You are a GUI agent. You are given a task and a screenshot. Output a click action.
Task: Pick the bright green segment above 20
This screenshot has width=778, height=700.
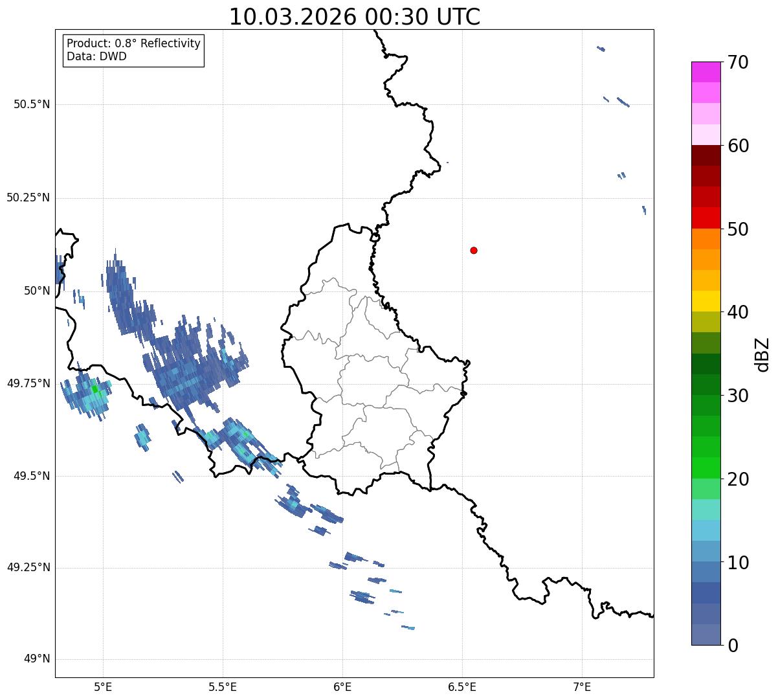[706, 468]
